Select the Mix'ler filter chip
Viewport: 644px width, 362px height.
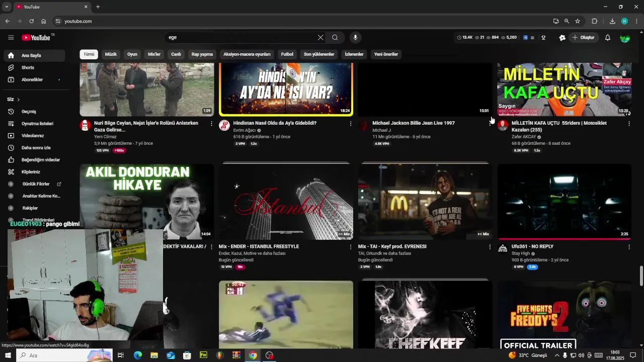154,54
